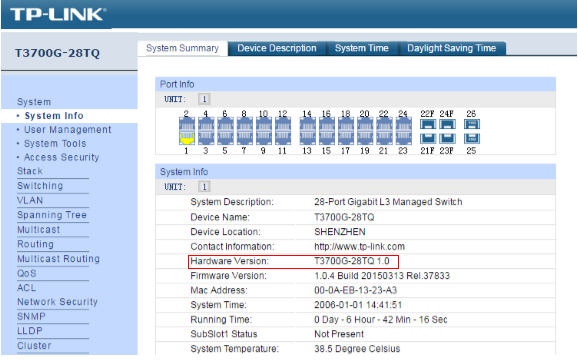The image size is (578, 362).
Task: Click the TP-LINK logo
Action: tap(58, 14)
